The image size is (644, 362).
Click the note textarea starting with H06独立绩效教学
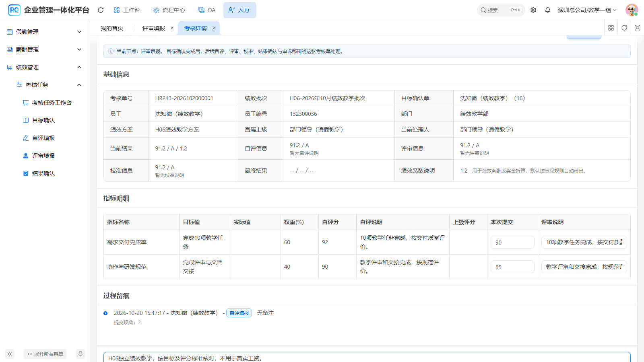click(367, 358)
